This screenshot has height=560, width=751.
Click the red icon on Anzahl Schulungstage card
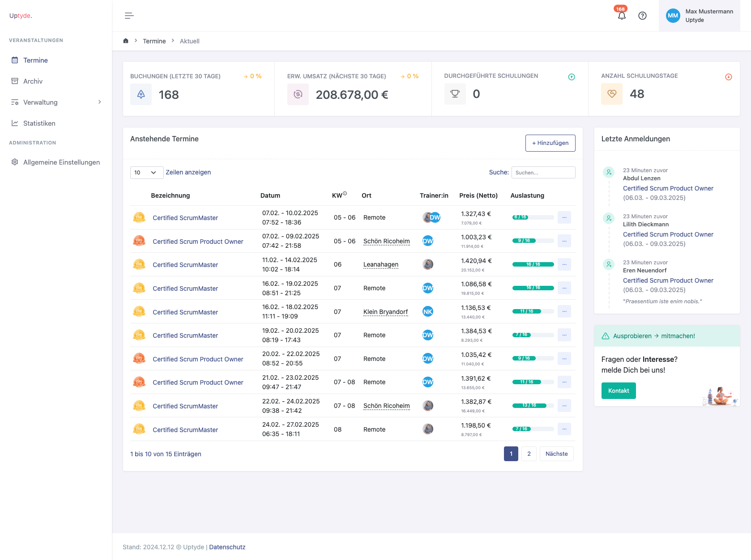click(x=728, y=77)
